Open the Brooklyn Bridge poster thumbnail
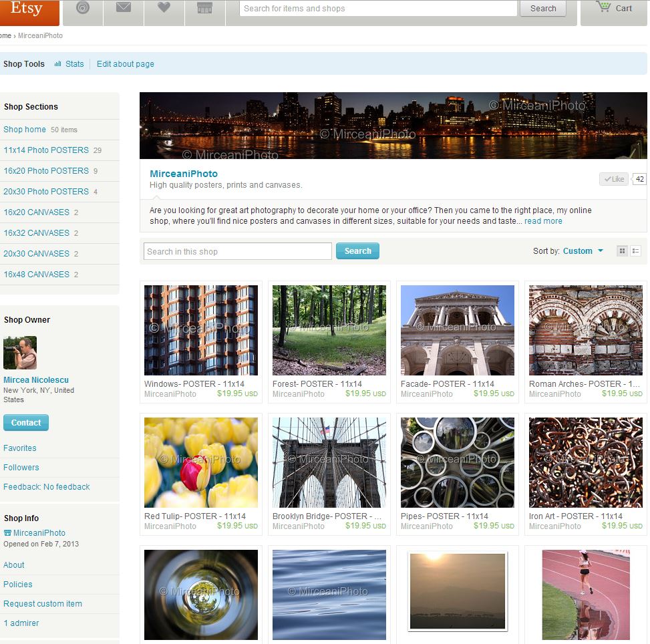This screenshot has height=644, width=650. (329, 462)
